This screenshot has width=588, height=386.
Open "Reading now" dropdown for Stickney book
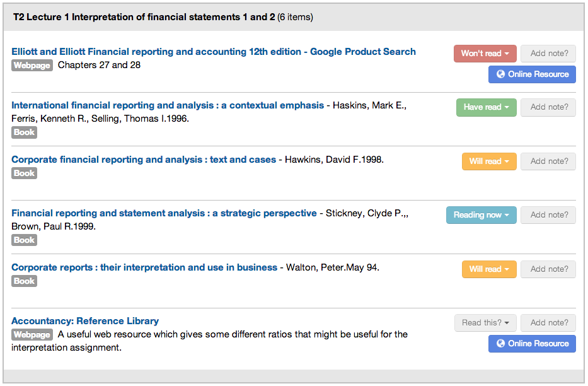point(481,214)
